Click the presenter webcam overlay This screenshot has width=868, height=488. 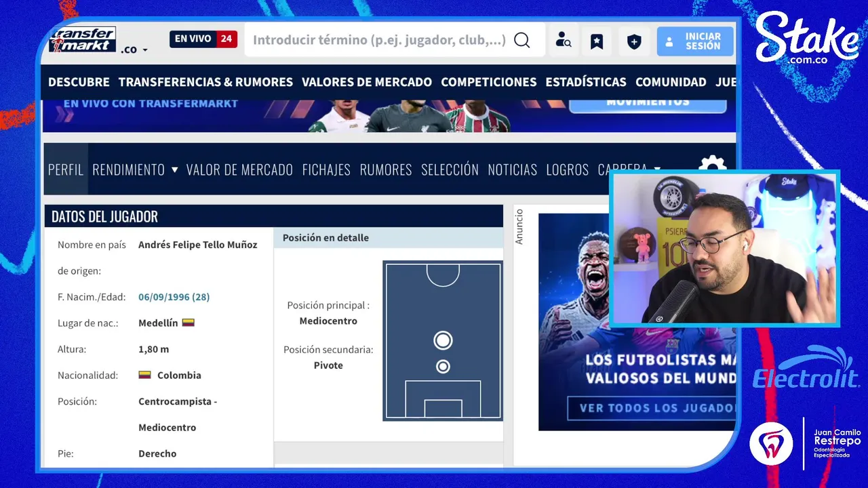pos(724,248)
